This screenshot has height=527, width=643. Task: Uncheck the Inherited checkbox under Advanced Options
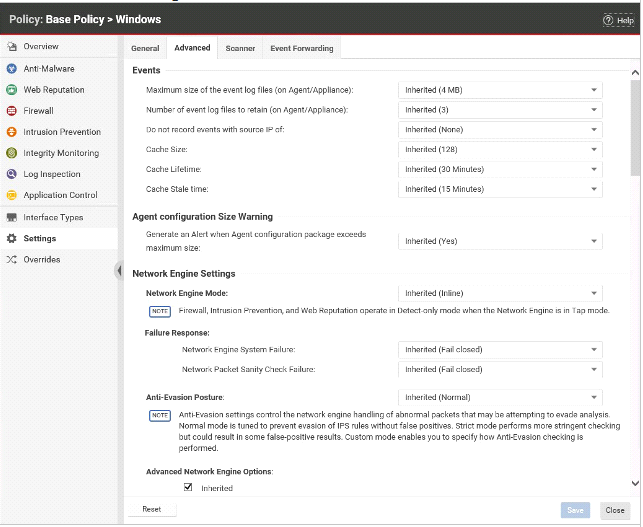[x=188, y=487]
